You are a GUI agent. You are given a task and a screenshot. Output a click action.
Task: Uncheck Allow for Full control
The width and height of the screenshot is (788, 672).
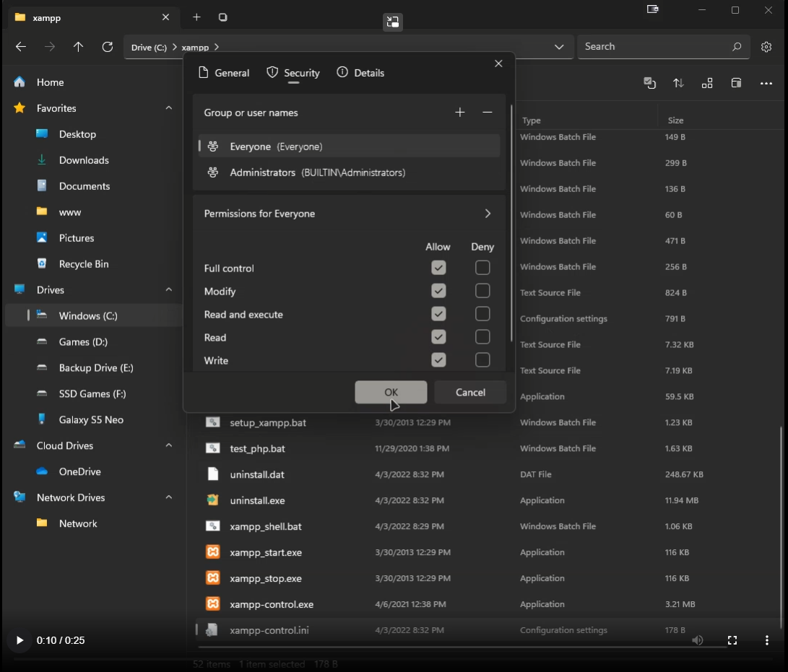click(438, 268)
